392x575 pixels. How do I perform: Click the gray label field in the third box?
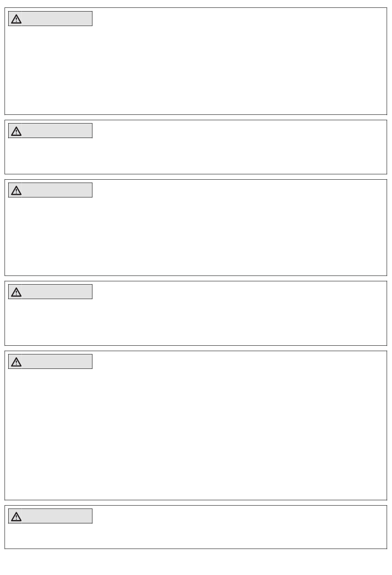[x=57, y=190]
